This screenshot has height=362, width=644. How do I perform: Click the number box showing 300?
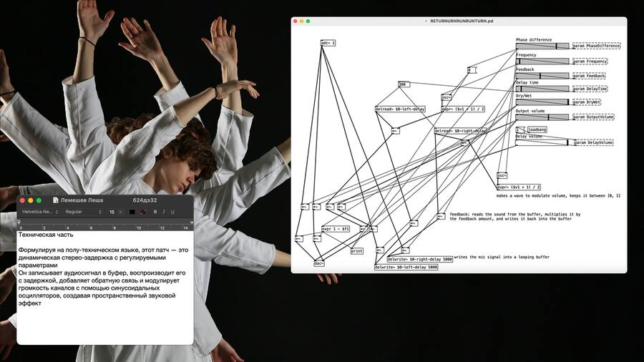[404, 84]
